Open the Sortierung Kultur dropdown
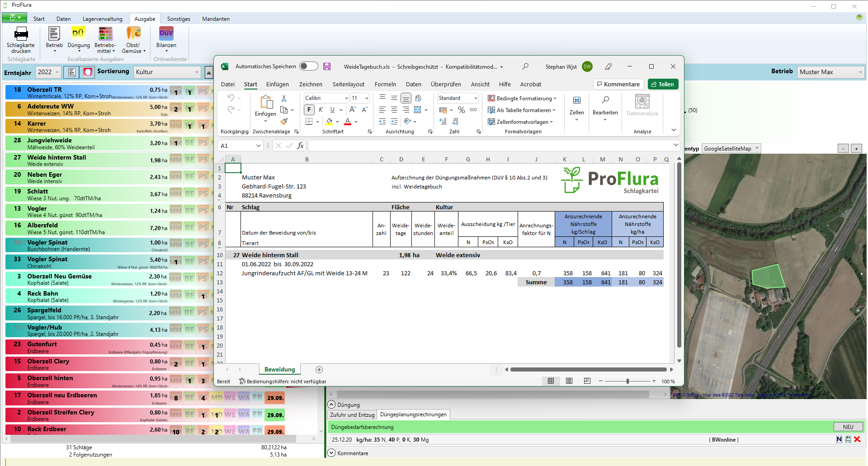 point(167,72)
